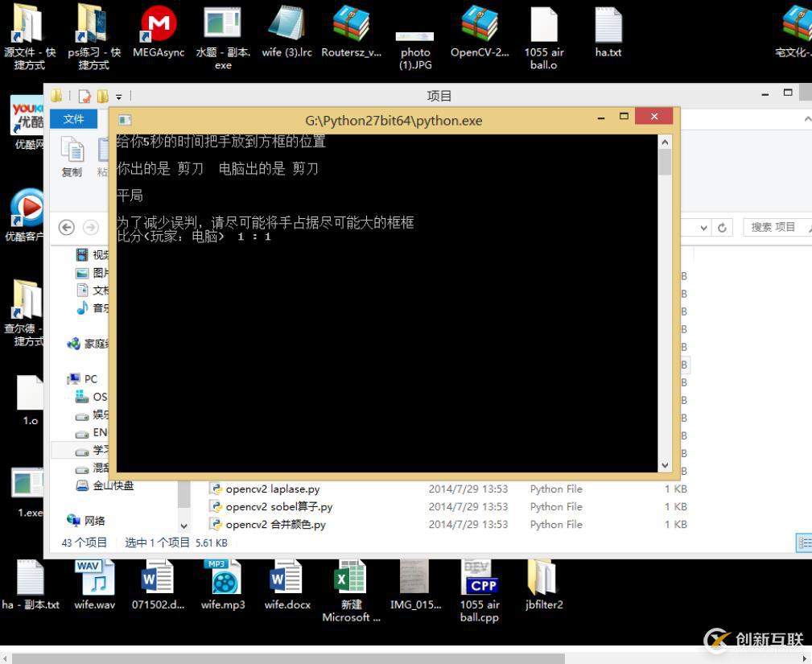Screen dimensions: 812x664
Task: Open the 071502.d... Word document
Action: tap(158, 584)
